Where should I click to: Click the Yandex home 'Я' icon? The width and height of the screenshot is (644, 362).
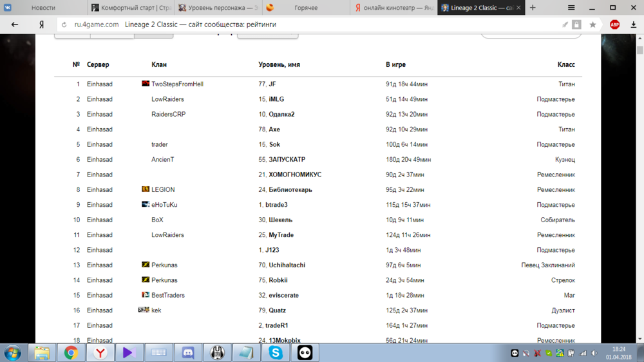[41, 24]
